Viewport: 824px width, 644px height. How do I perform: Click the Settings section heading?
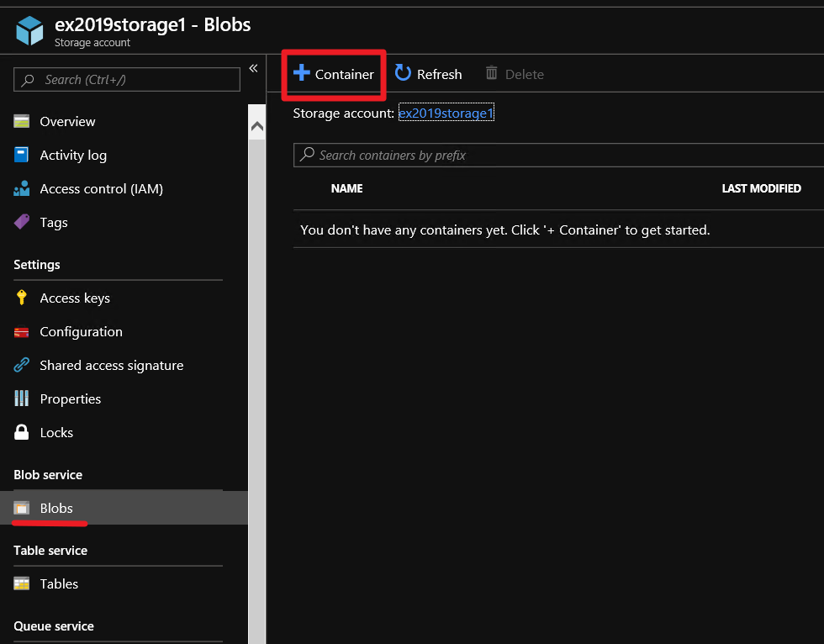[37, 265]
